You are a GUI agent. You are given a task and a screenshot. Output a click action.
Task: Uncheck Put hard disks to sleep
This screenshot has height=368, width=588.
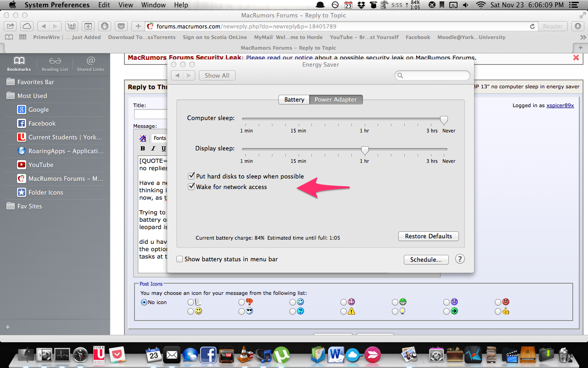tap(192, 176)
